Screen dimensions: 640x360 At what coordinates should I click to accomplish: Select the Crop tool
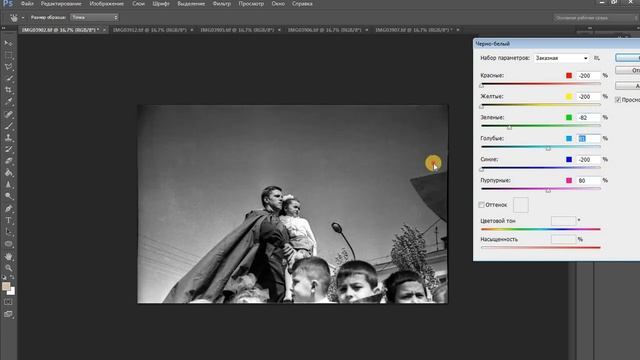pyautogui.click(x=8, y=90)
